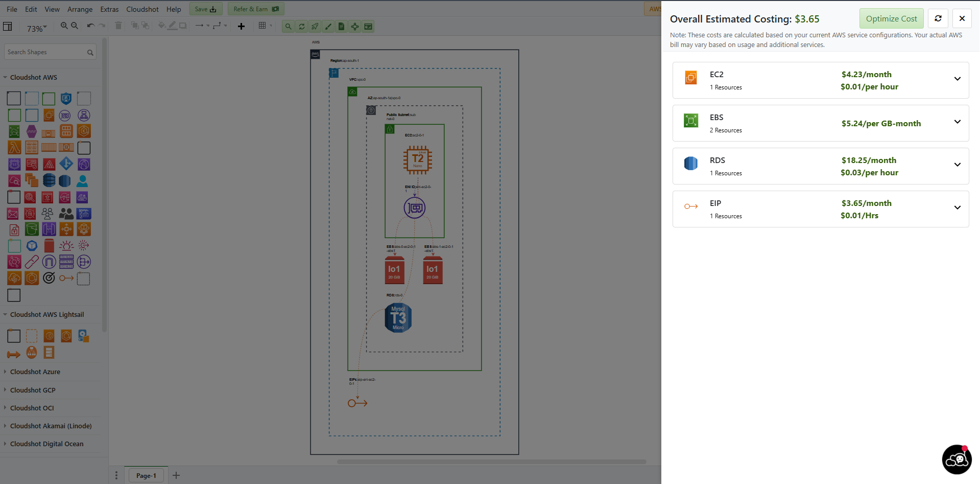Image resolution: width=980 pixels, height=484 pixels.
Task: Click the green document button
Action: (x=342, y=27)
